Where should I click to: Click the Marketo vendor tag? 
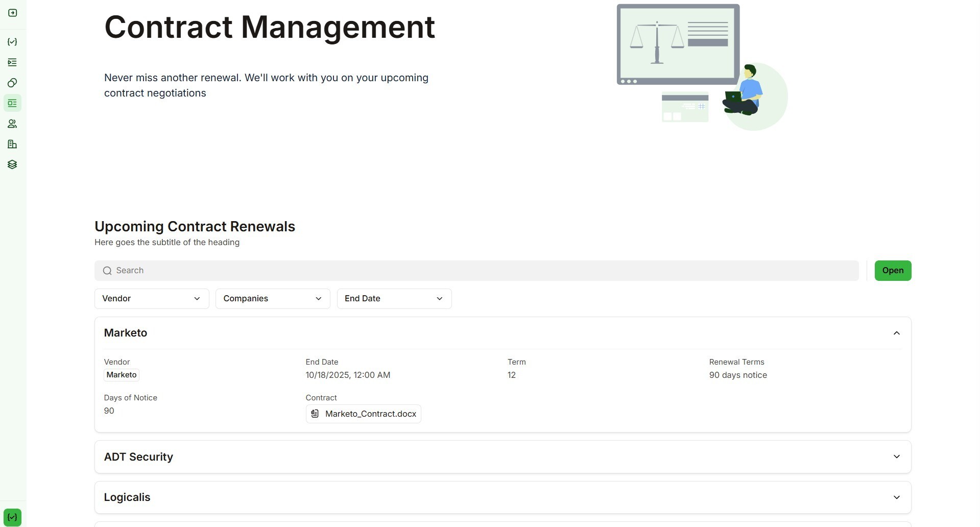point(122,375)
